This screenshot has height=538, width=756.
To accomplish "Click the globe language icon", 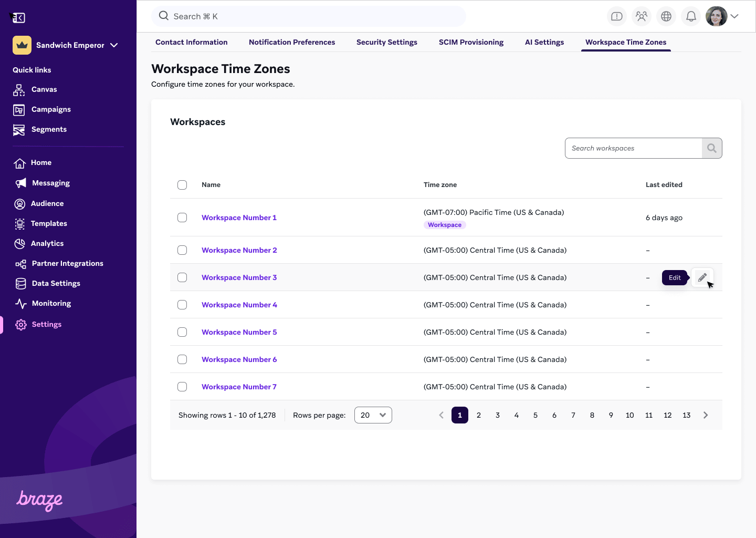I will click(666, 16).
